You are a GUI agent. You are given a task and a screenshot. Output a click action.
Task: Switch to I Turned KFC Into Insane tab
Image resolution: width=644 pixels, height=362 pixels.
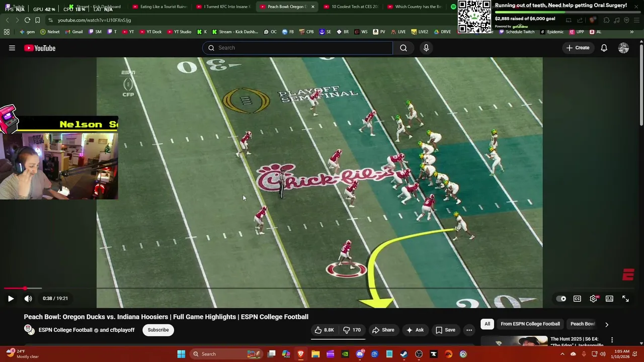click(x=224, y=7)
